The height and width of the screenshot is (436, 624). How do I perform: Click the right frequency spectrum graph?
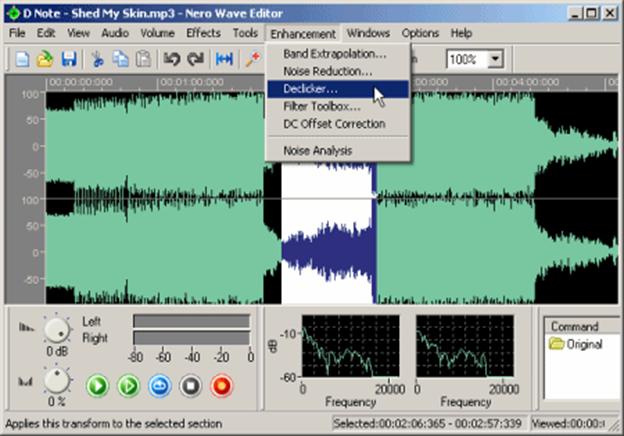click(x=465, y=346)
